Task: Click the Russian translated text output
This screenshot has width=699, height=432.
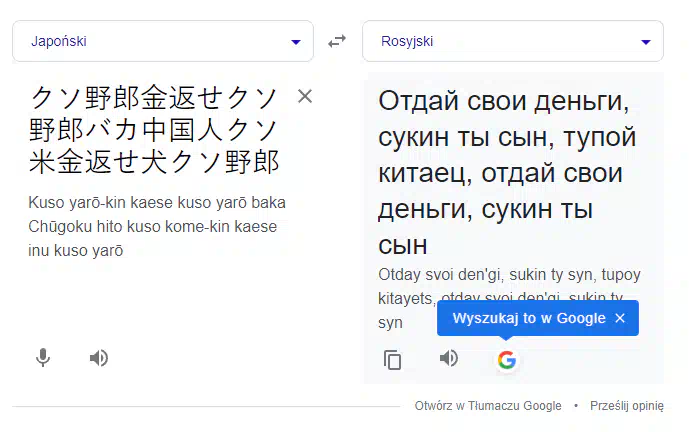Action: tap(507, 173)
